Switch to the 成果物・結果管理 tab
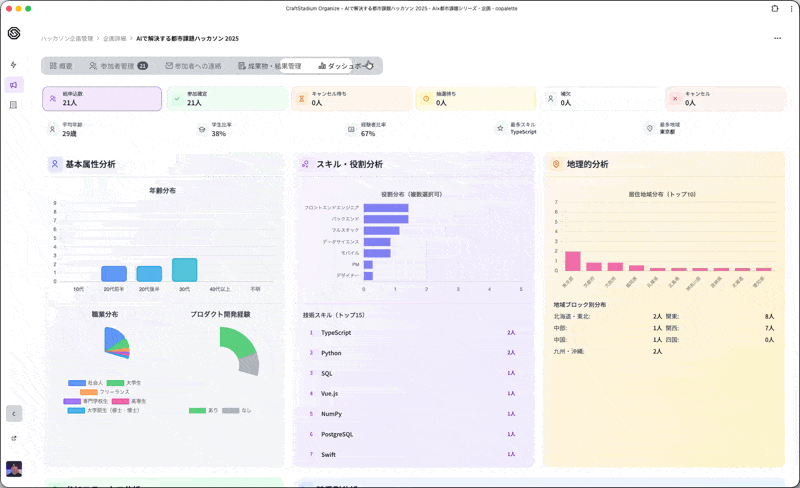This screenshot has width=800, height=488. pyautogui.click(x=268, y=66)
